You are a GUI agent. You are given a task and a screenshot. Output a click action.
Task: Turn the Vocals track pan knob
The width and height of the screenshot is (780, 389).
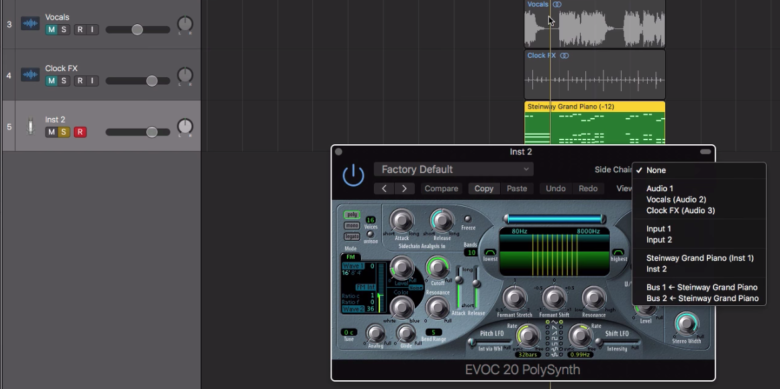tap(185, 23)
